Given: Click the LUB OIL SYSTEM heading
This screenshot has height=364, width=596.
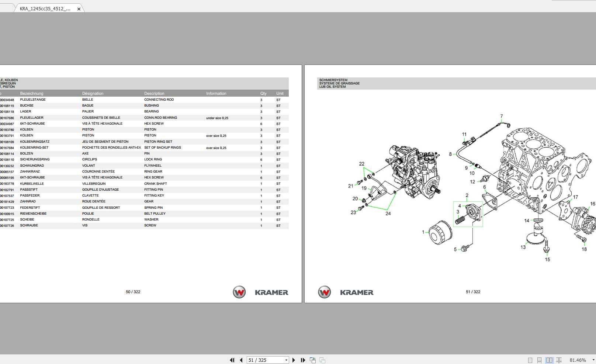Looking at the screenshot, I should [x=333, y=87].
